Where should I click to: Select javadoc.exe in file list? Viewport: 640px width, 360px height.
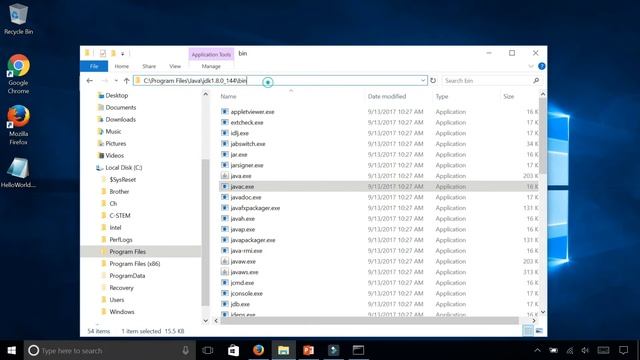(246, 197)
